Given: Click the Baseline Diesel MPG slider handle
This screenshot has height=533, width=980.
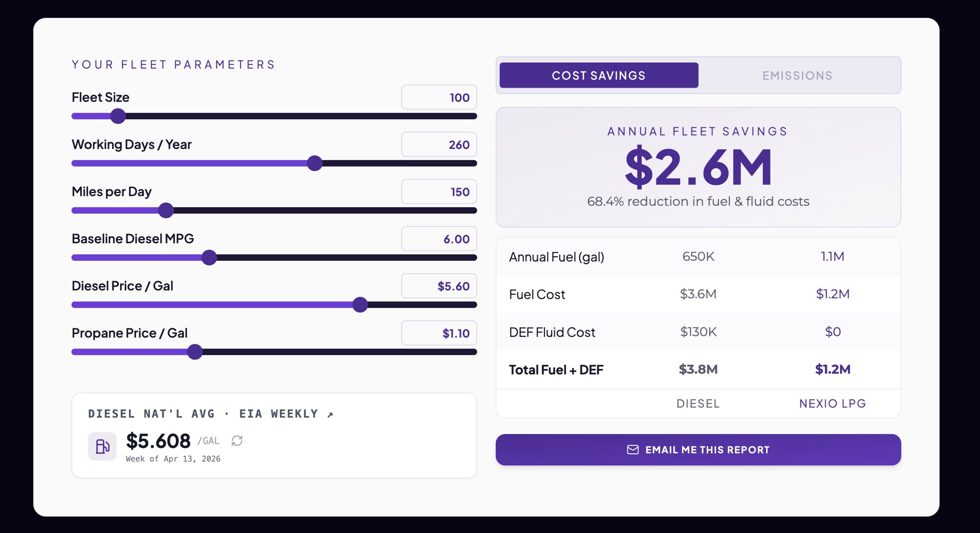Looking at the screenshot, I should coord(209,257).
